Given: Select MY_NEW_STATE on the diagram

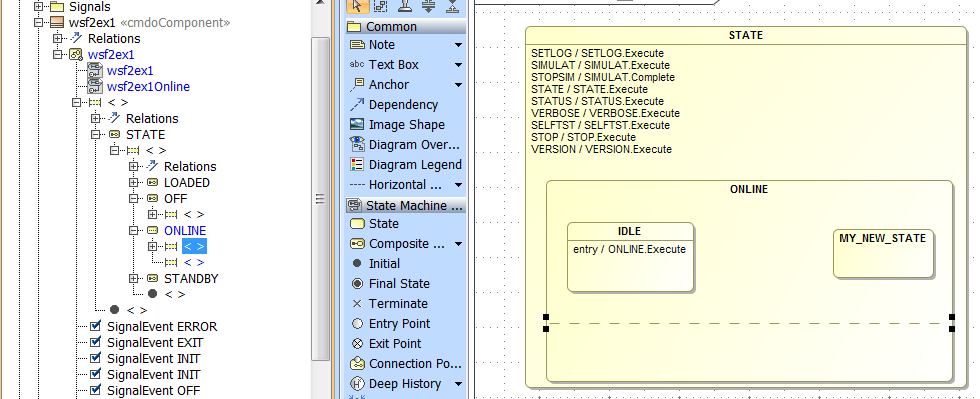Looking at the screenshot, I should [882, 253].
